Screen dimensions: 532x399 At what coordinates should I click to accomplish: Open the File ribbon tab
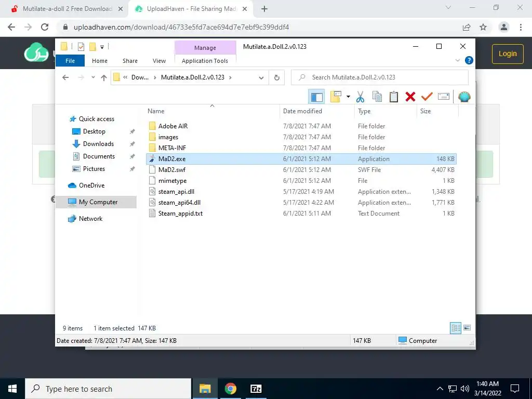click(70, 61)
